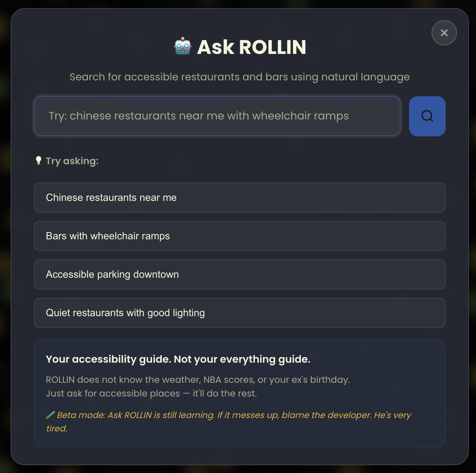
Task: Click the pencil icon in the beta notice
Action: click(x=50, y=415)
